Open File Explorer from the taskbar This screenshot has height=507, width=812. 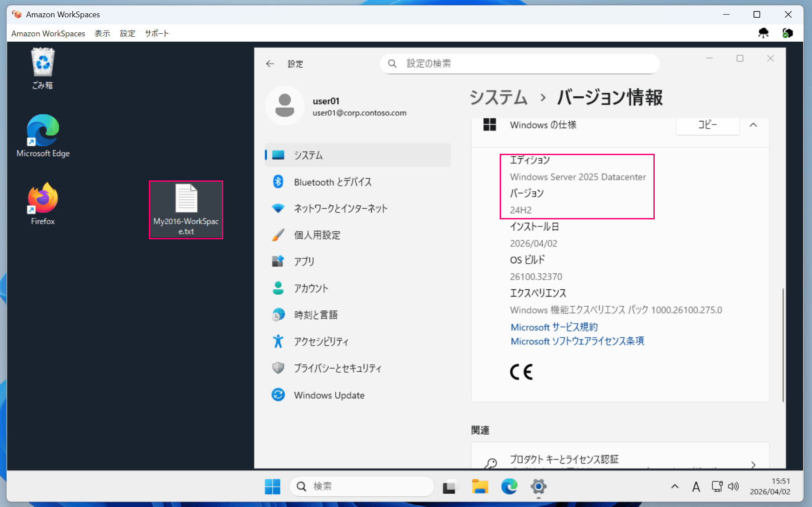point(480,486)
